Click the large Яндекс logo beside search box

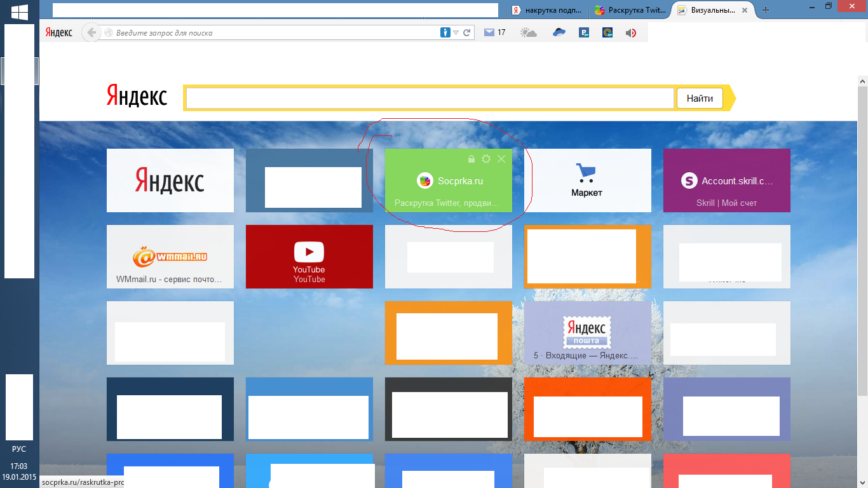click(137, 97)
